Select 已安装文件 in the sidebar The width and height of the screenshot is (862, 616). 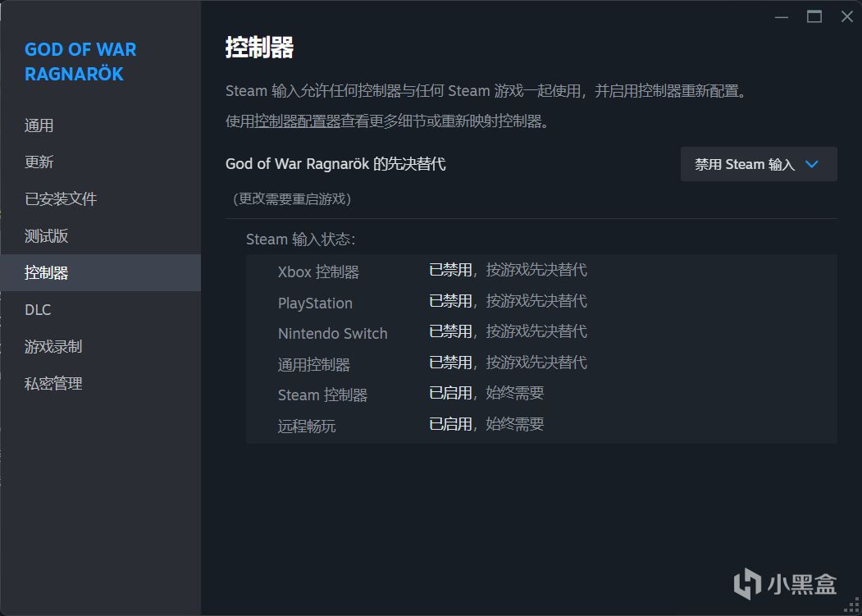coord(100,199)
